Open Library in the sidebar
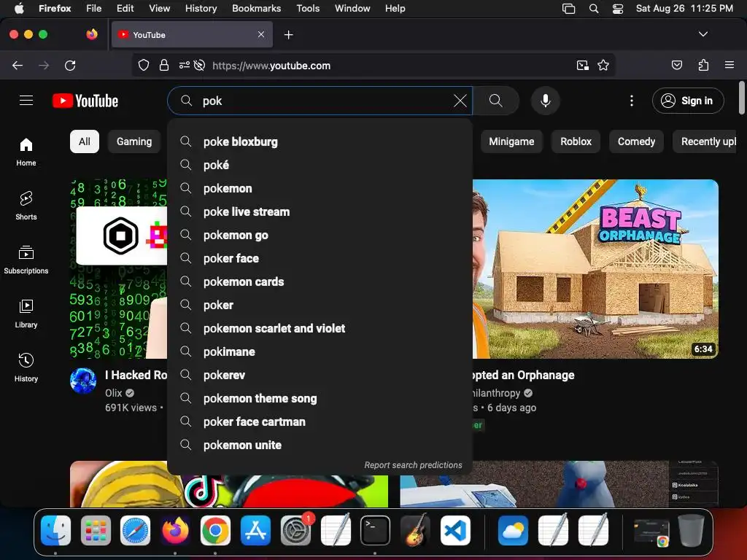The width and height of the screenshot is (747, 560). (26, 314)
